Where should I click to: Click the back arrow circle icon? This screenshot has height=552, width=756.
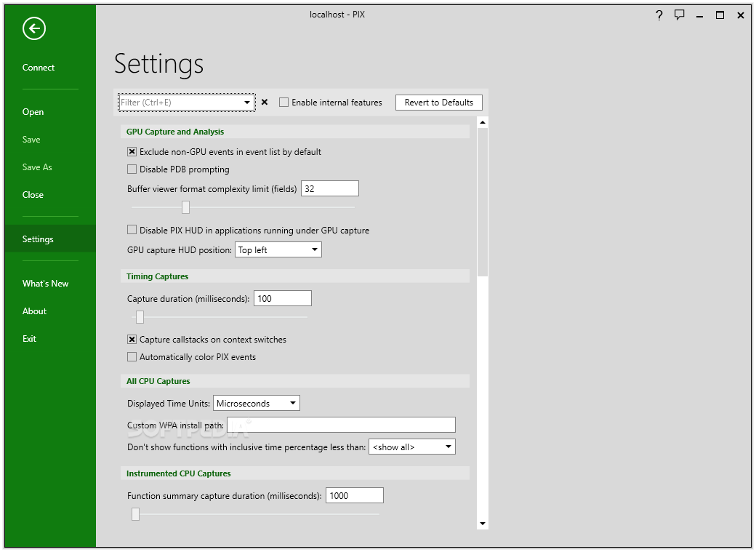pos(33,28)
